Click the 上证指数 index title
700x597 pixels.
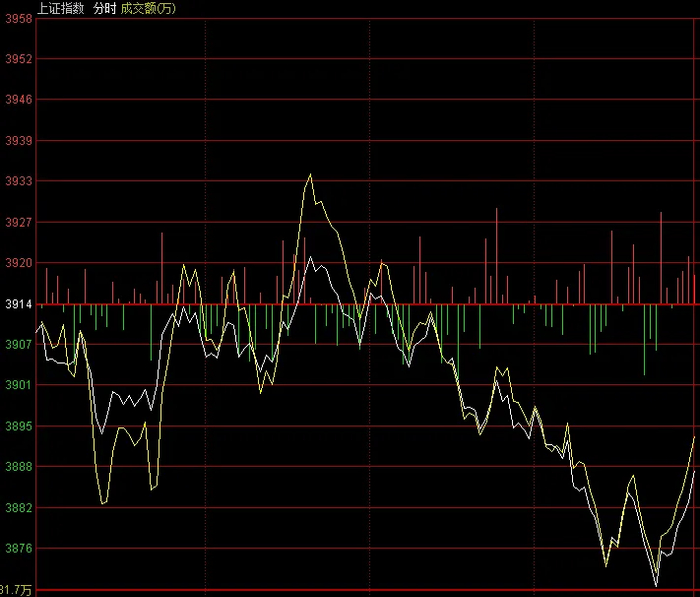click(61, 8)
